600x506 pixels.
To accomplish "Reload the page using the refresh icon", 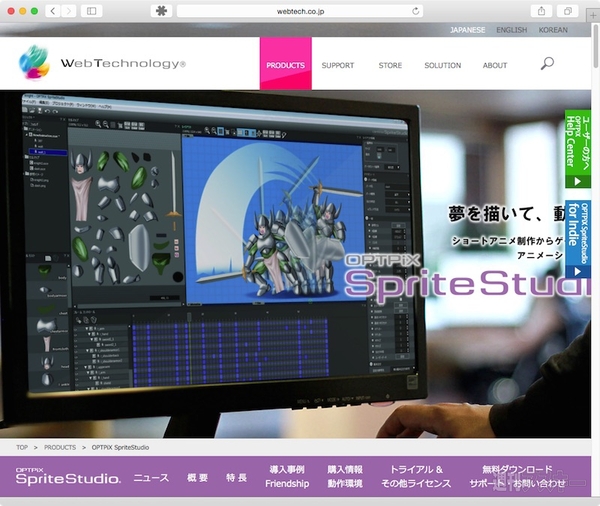I will [x=416, y=11].
